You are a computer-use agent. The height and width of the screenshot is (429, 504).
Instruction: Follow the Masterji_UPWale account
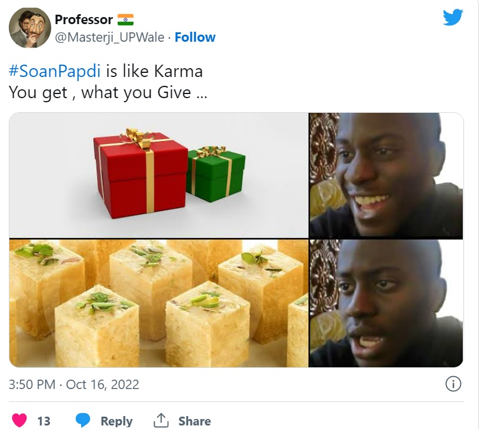[195, 37]
